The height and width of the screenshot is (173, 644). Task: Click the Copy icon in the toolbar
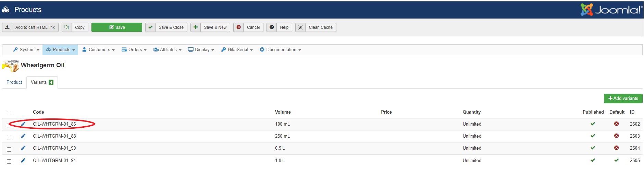(x=67, y=27)
